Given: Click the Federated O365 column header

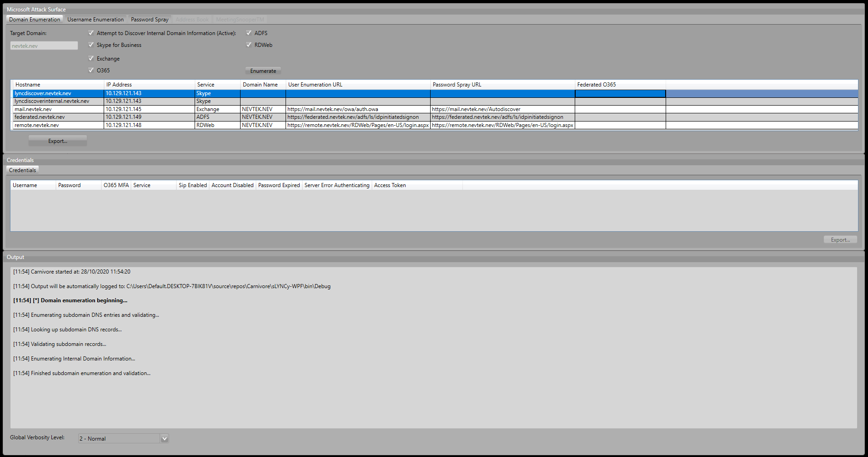Looking at the screenshot, I should 597,85.
